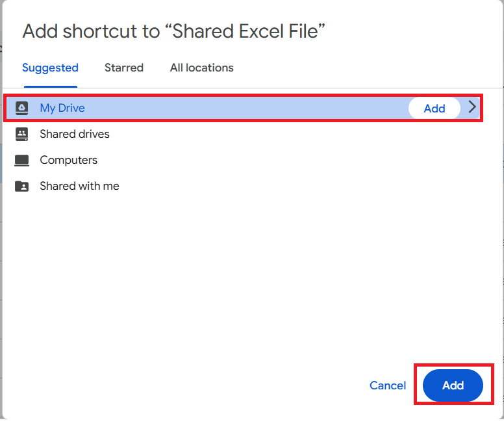The height and width of the screenshot is (429, 504).
Task: Click the My Drive icon
Action: tap(22, 108)
